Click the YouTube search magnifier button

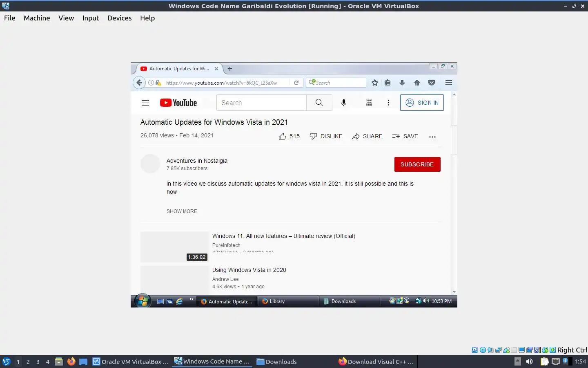click(319, 103)
